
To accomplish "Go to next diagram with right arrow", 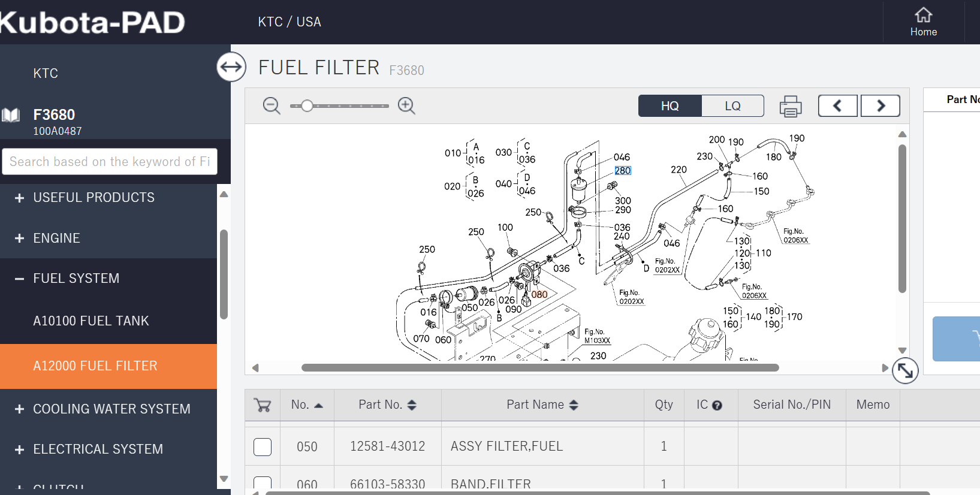I will pos(880,106).
